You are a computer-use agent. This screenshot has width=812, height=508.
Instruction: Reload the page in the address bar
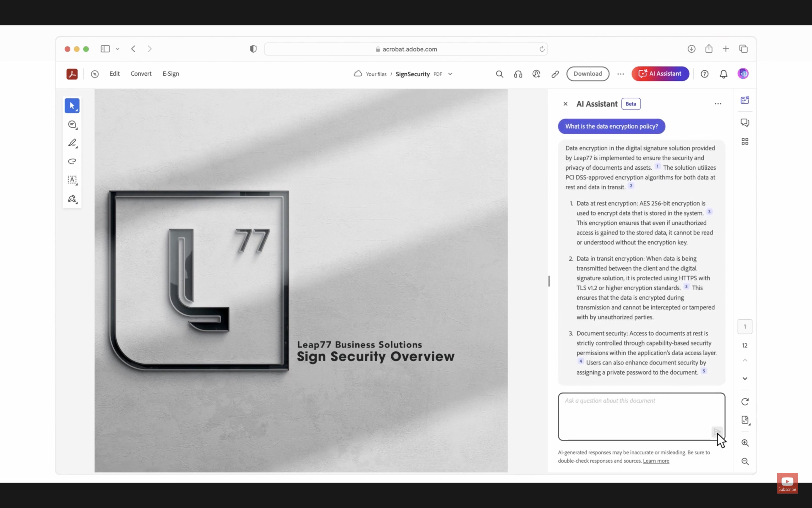542,49
